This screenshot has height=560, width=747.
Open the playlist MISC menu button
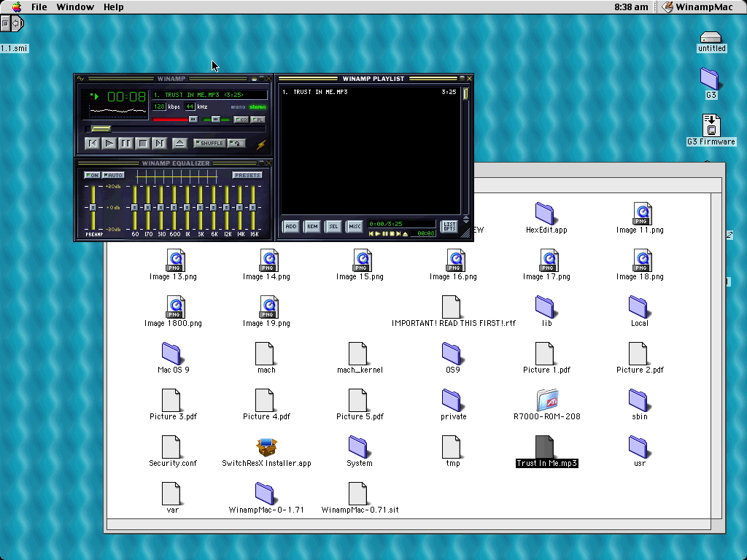coord(355,226)
